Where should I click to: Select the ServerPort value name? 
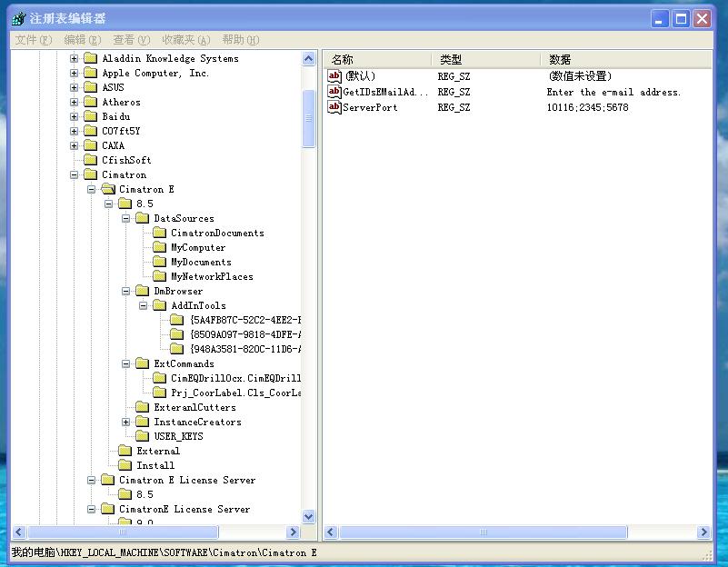pyautogui.click(x=370, y=107)
